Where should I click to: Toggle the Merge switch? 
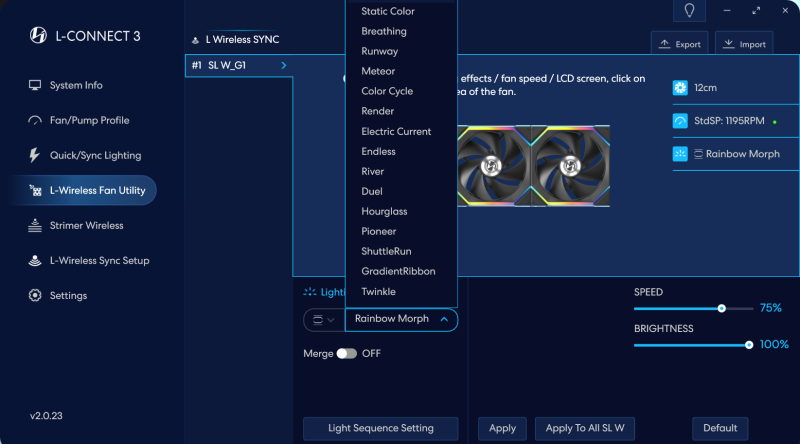coord(346,354)
